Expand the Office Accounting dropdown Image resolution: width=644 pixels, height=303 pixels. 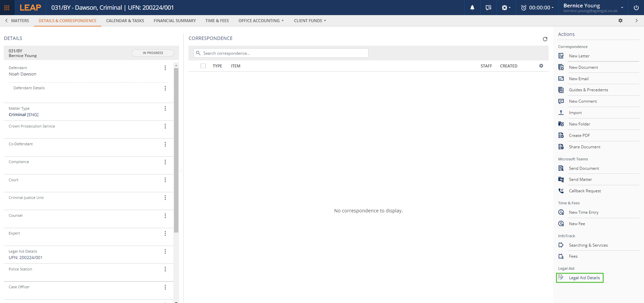pyautogui.click(x=261, y=20)
